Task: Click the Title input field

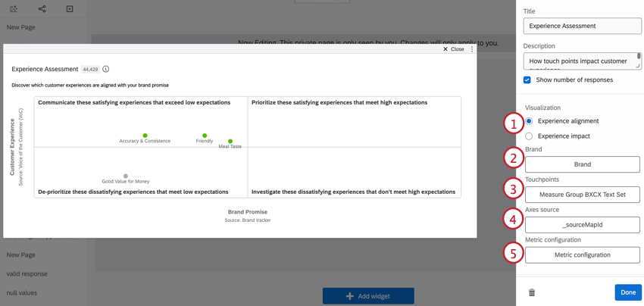Action: click(x=582, y=26)
